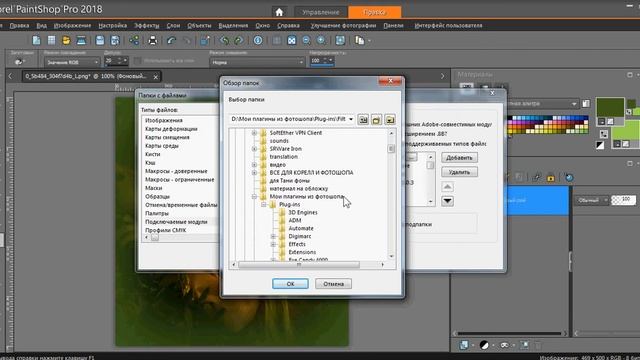Select Карты деформации in file types list
The height and width of the screenshot is (360, 640).
171,129
